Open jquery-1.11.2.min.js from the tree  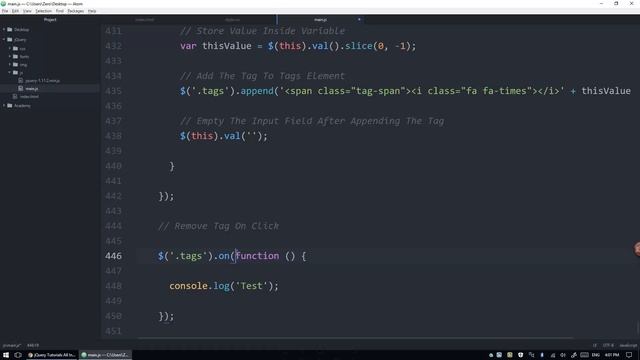[42, 80]
